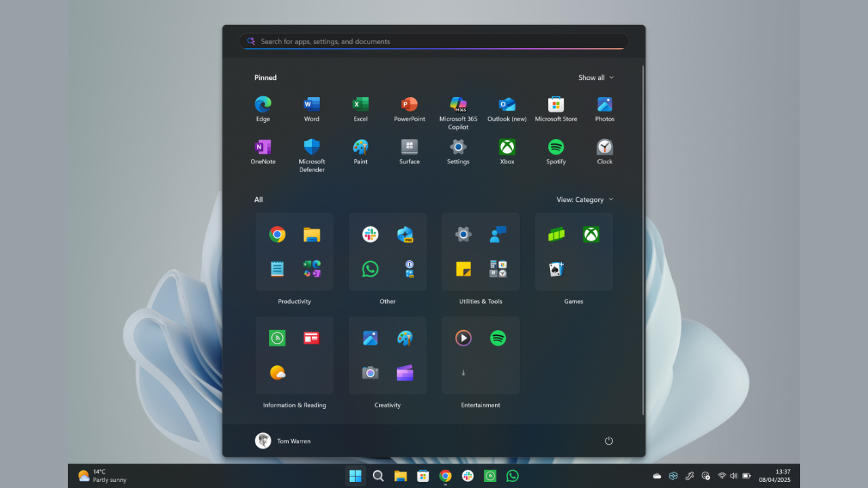Open Media Player in Entertainment category
The width and height of the screenshot is (868, 488).
(463, 338)
